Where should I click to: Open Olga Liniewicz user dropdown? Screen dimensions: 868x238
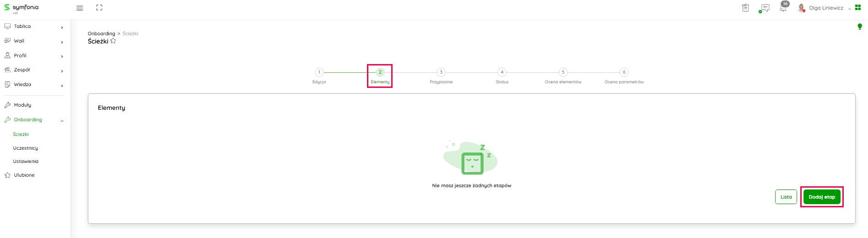coord(825,8)
